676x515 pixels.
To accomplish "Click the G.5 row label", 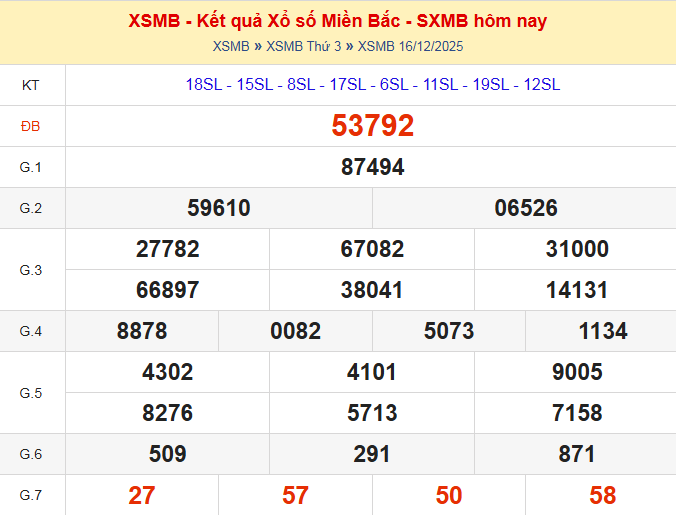I will [x=31, y=393].
